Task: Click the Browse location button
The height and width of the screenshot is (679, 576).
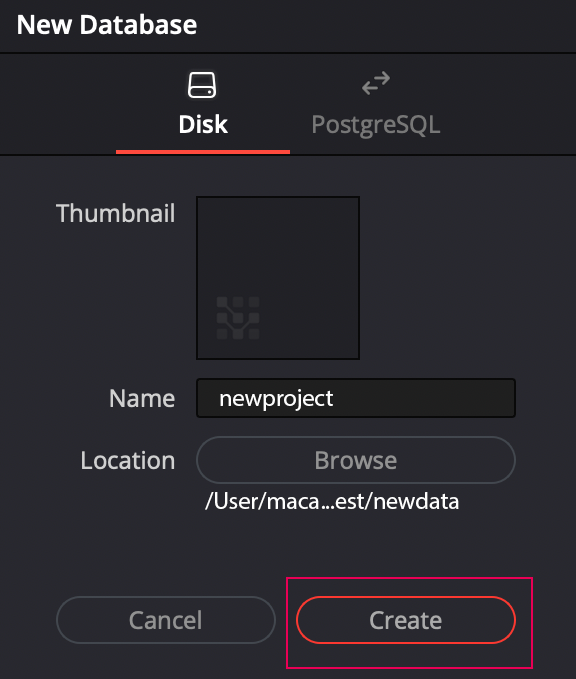Action: [356, 460]
